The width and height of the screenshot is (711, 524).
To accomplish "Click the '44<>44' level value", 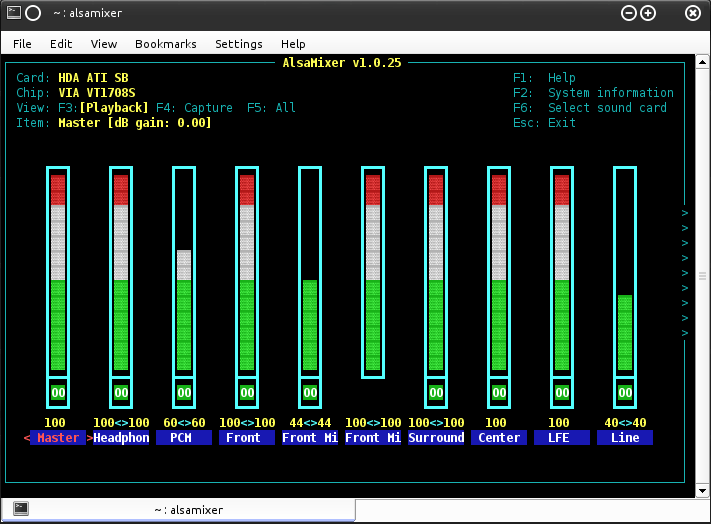I will pos(310,423).
